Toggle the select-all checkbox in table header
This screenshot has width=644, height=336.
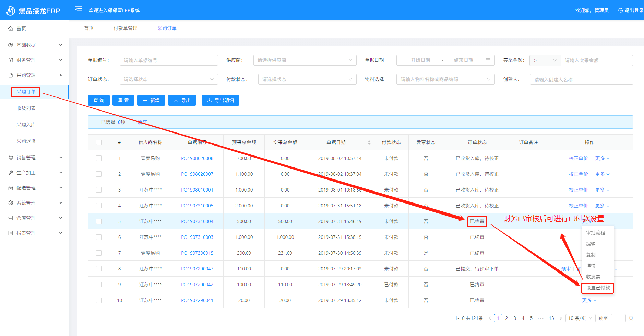click(x=99, y=142)
